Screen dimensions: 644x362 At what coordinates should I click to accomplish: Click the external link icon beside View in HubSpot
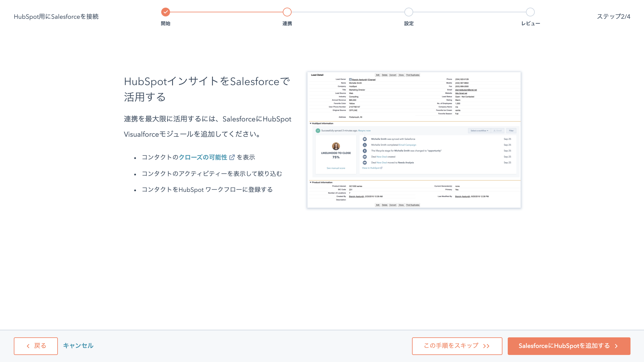pyautogui.click(x=381, y=168)
